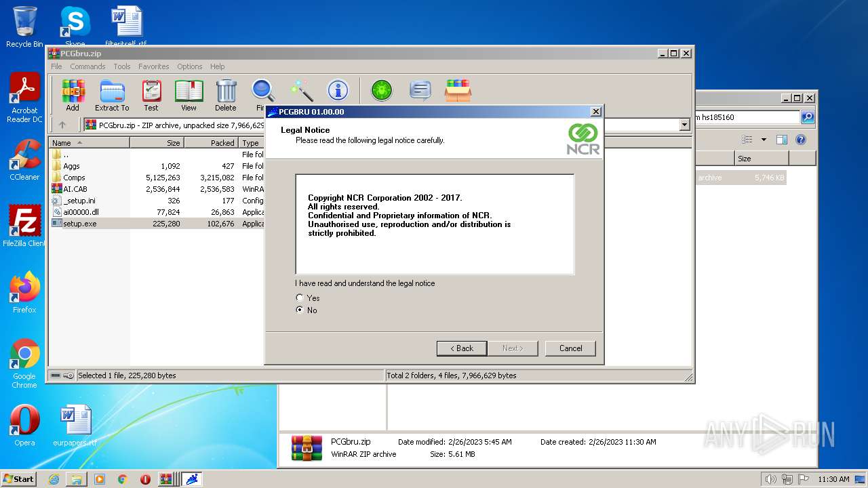Select the Aggs folder row
Screen dimensions: 868x488
157,166
